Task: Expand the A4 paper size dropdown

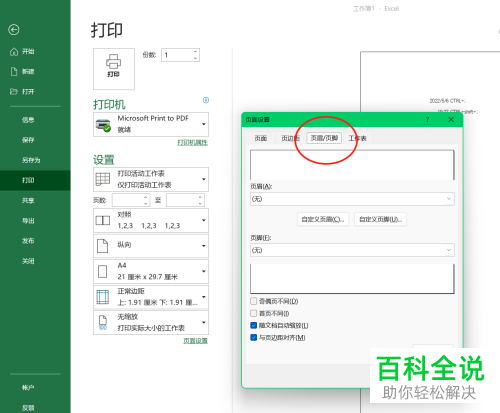Action: pyautogui.click(x=151, y=271)
